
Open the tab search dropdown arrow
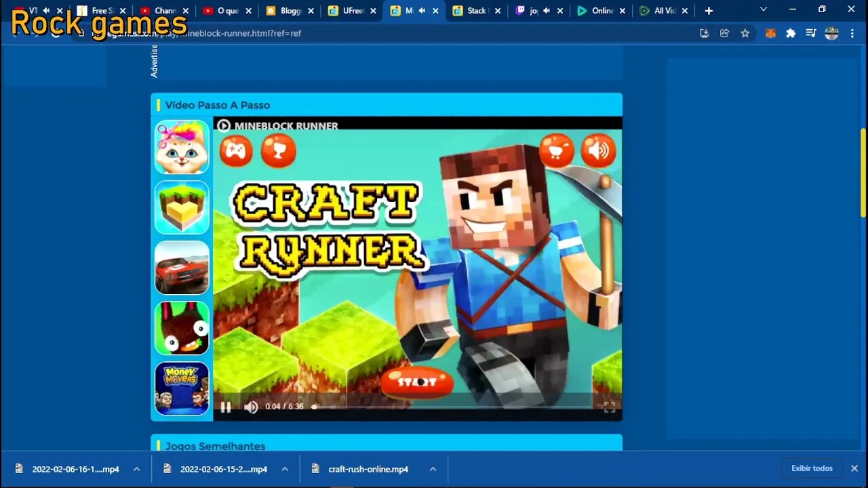(764, 9)
